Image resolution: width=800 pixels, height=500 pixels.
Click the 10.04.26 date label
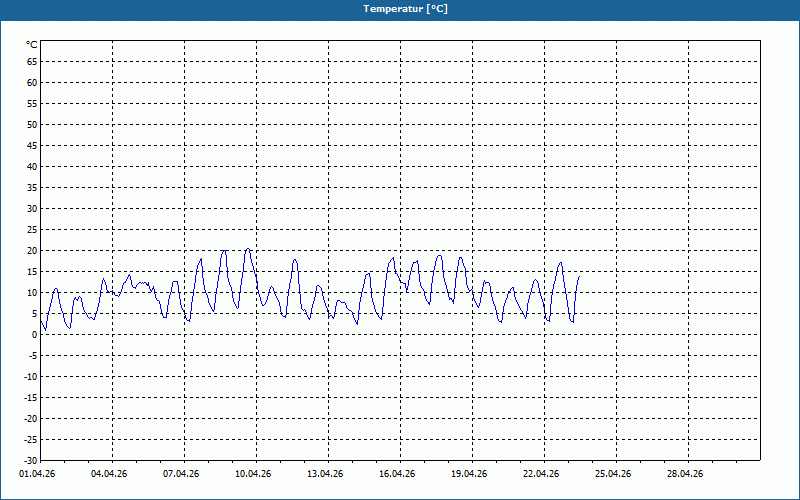(253, 474)
